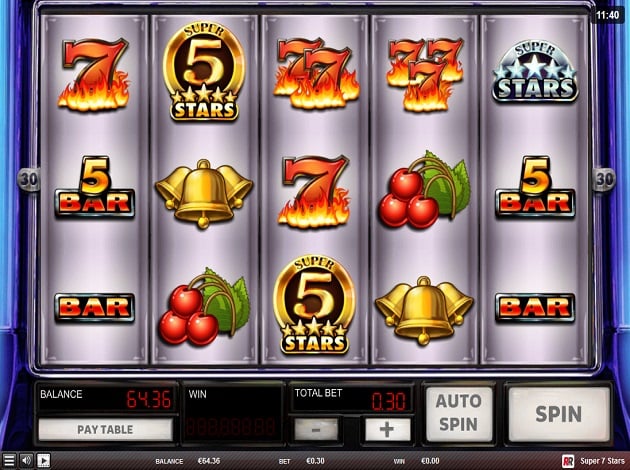This screenshot has width=630, height=470.
Task: Mute the game sound speaker icon
Action: [x=27, y=460]
